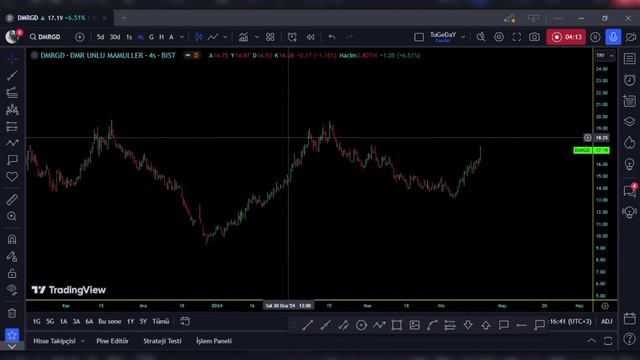Viewport: 640px width, 360px height.
Task: Click the blue star favorites toolbar icon
Action: [12, 335]
